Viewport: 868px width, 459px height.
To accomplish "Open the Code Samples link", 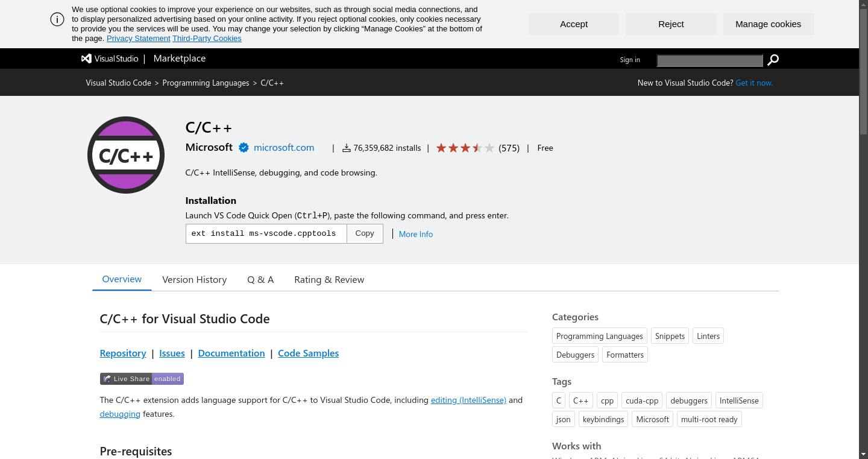I will (x=308, y=353).
